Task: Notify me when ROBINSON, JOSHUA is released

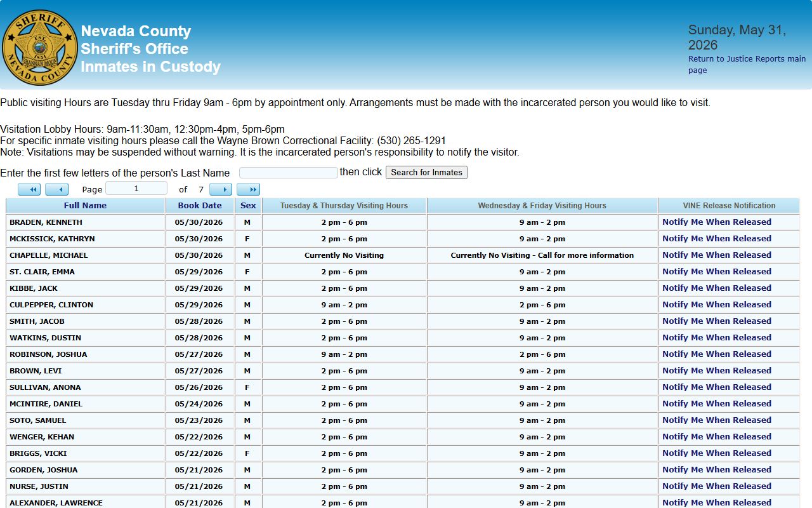Action: pyautogui.click(x=717, y=354)
